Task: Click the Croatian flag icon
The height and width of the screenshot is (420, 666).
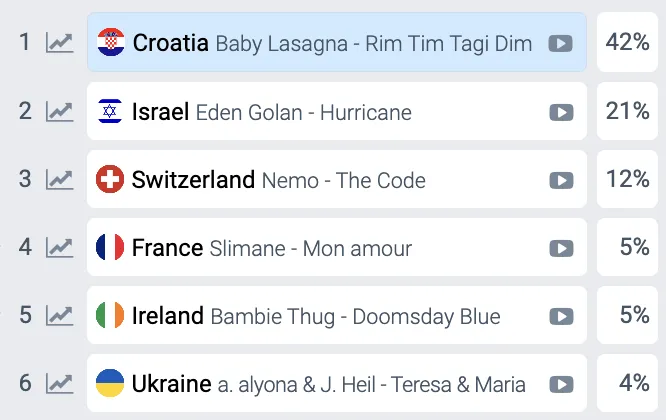Action: click(x=110, y=43)
